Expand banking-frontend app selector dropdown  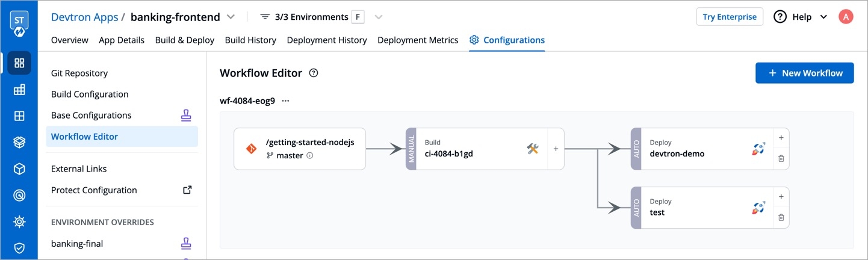(231, 17)
